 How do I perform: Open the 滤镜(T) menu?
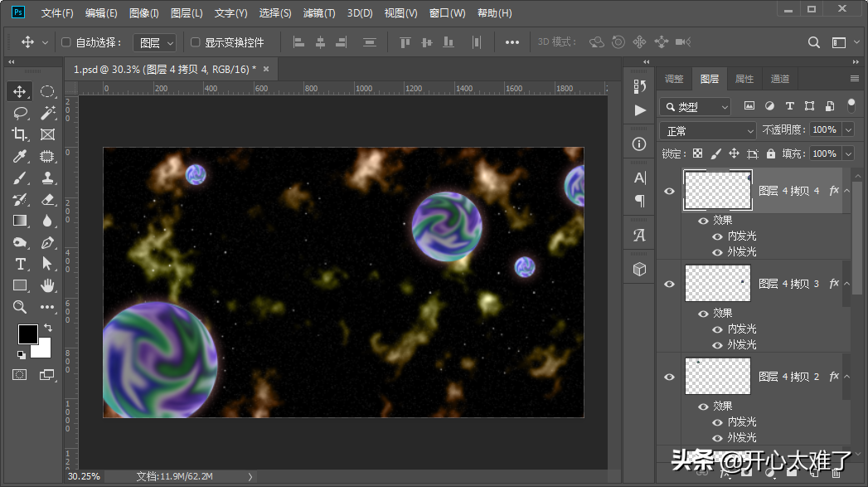pos(319,13)
